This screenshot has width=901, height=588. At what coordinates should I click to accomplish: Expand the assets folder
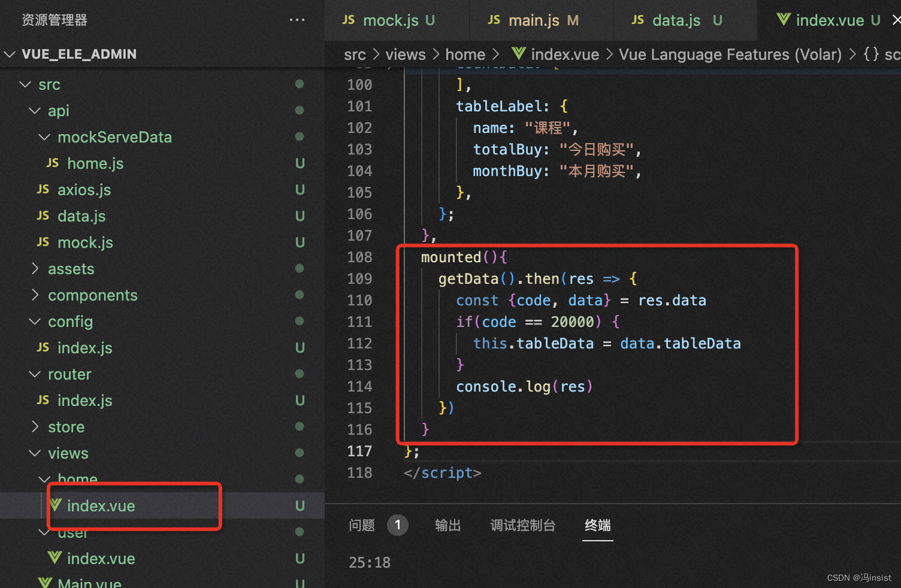tap(35, 269)
